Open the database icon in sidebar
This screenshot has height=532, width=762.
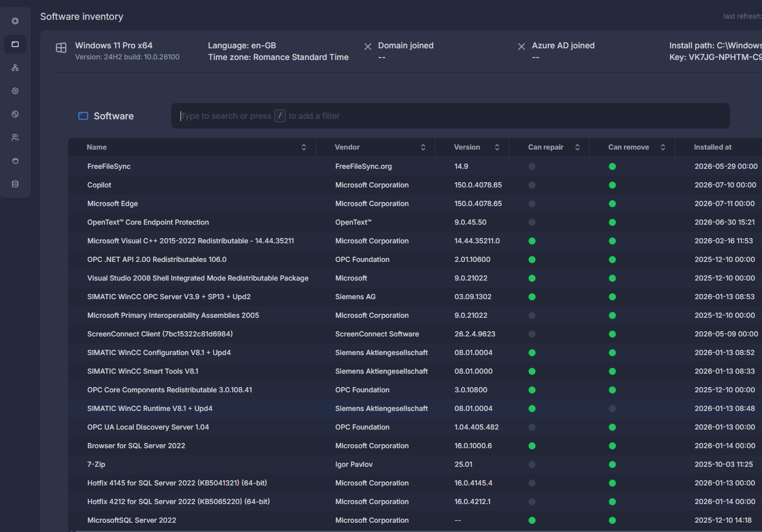[x=15, y=184]
